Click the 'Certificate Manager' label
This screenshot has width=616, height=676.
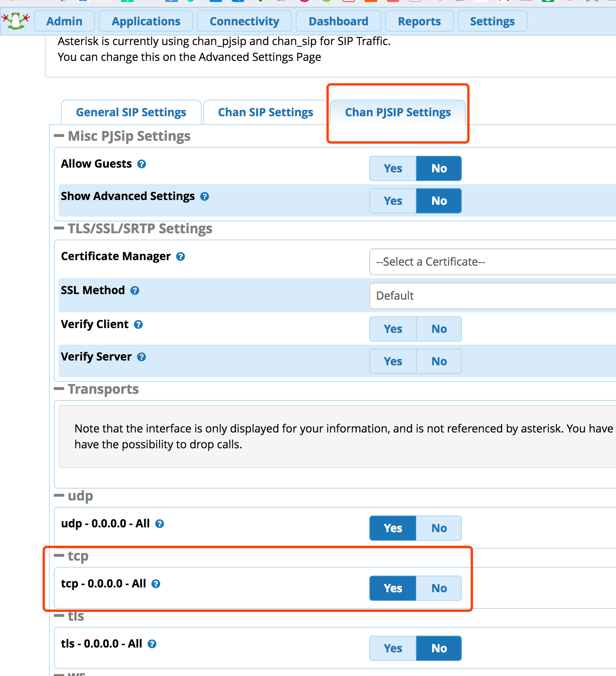pyautogui.click(x=116, y=257)
